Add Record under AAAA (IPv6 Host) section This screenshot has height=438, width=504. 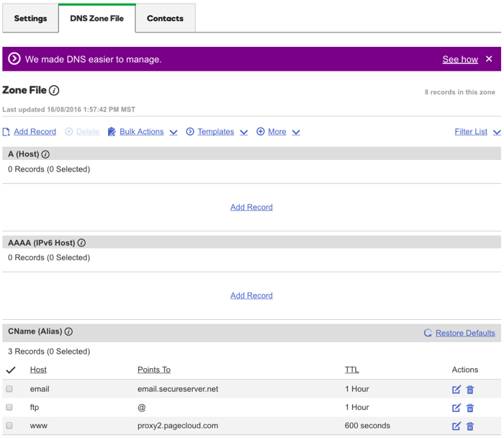(x=251, y=295)
